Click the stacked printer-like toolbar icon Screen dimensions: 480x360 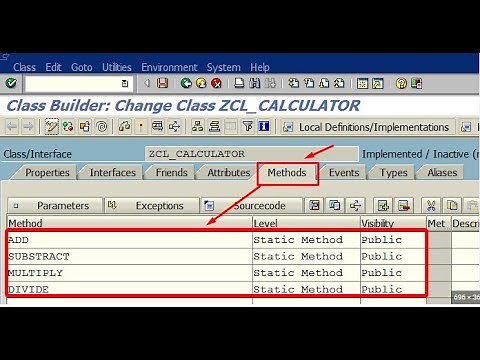(x=214, y=127)
